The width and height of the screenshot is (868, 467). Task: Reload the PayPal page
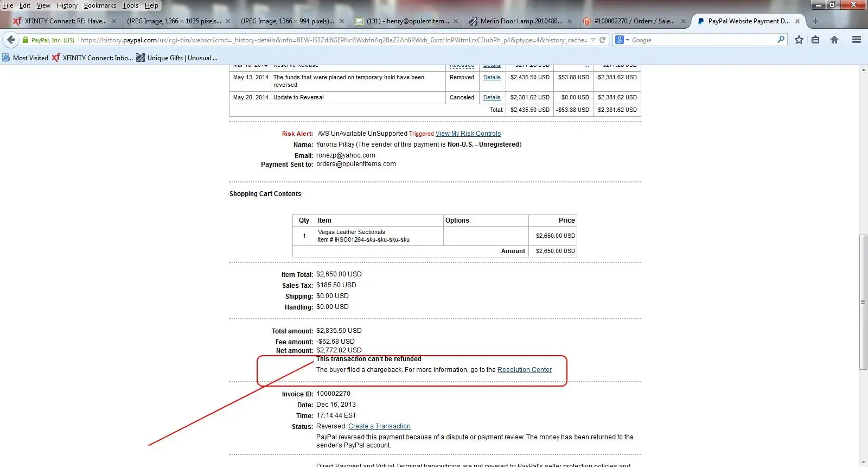click(x=602, y=40)
